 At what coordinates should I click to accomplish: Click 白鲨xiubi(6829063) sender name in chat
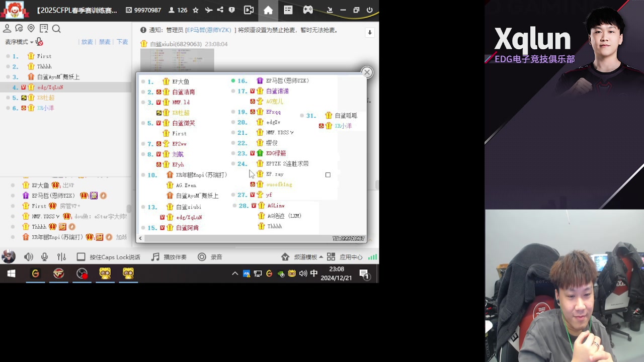click(x=176, y=44)
